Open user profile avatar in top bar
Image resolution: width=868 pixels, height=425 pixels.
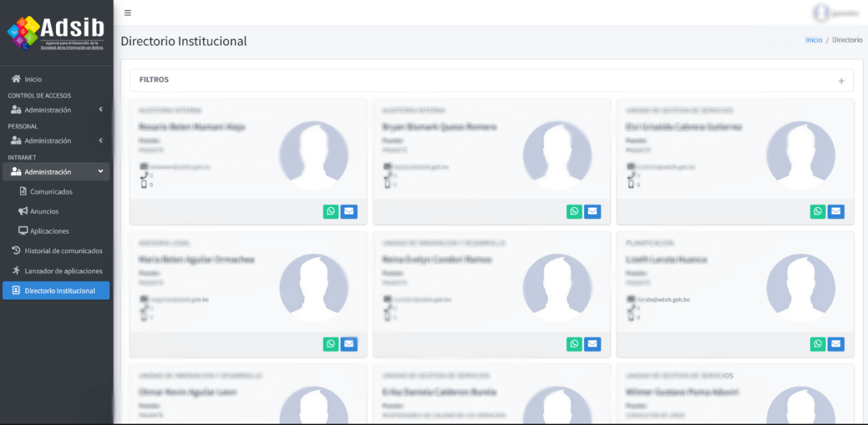pos(821,13)
